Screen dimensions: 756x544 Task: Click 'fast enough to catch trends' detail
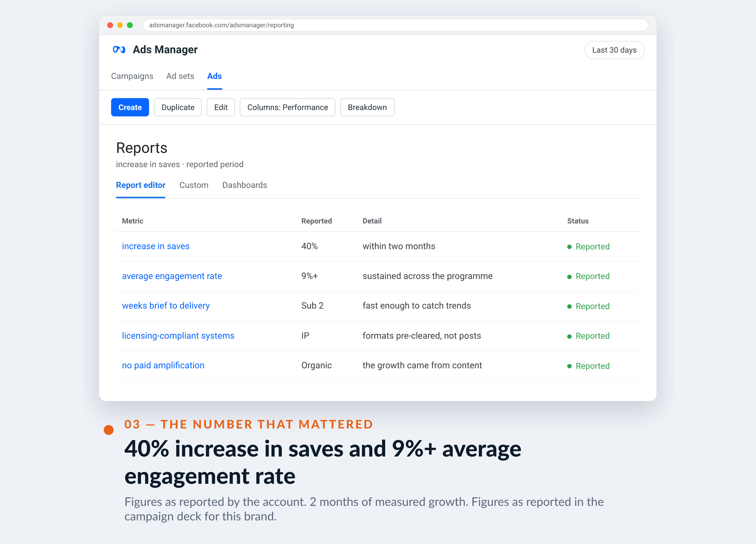417,306
